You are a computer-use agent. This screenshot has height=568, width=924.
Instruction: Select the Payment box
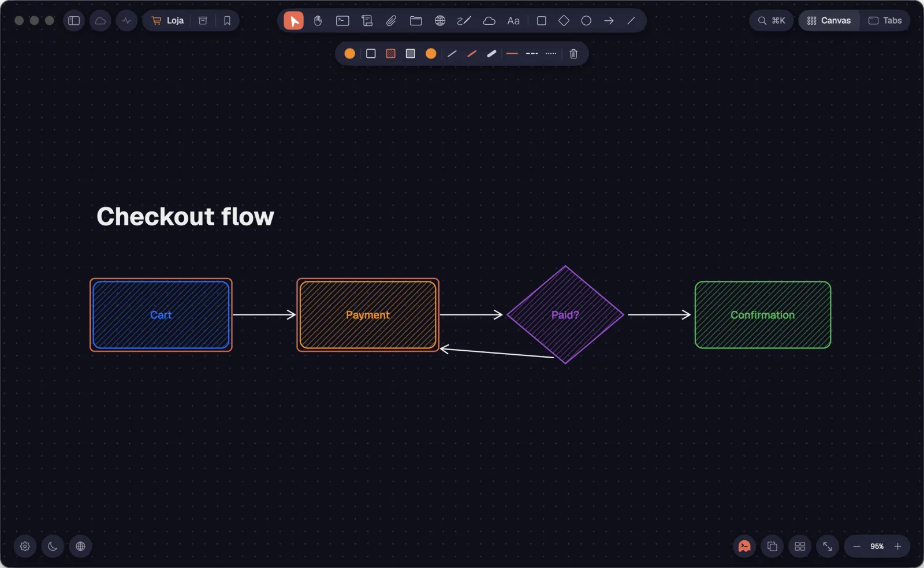368,315
